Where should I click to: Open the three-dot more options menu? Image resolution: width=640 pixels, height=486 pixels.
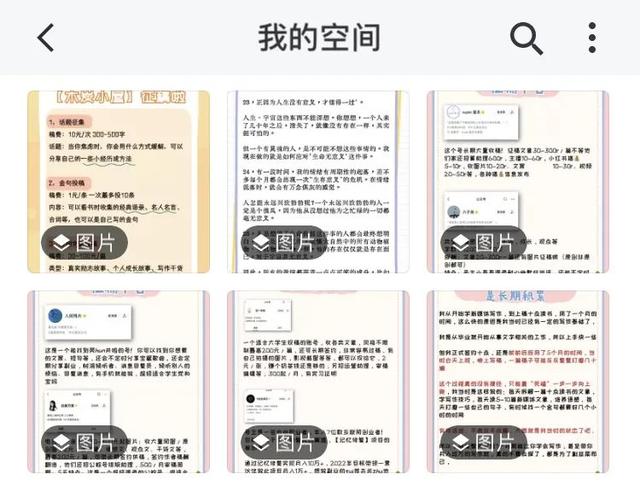592,38
